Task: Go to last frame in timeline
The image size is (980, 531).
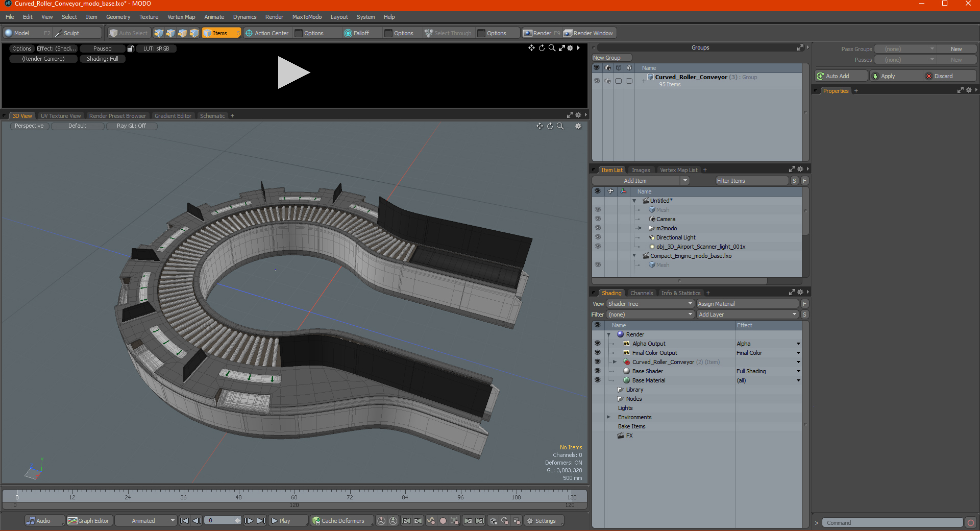Action: 261,521
